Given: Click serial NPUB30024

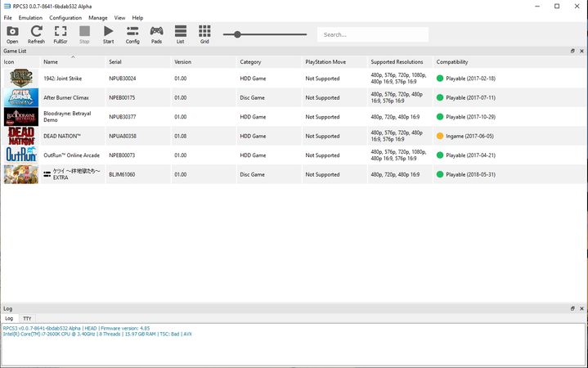Looking at the screenshot, I should click(123, 79).
